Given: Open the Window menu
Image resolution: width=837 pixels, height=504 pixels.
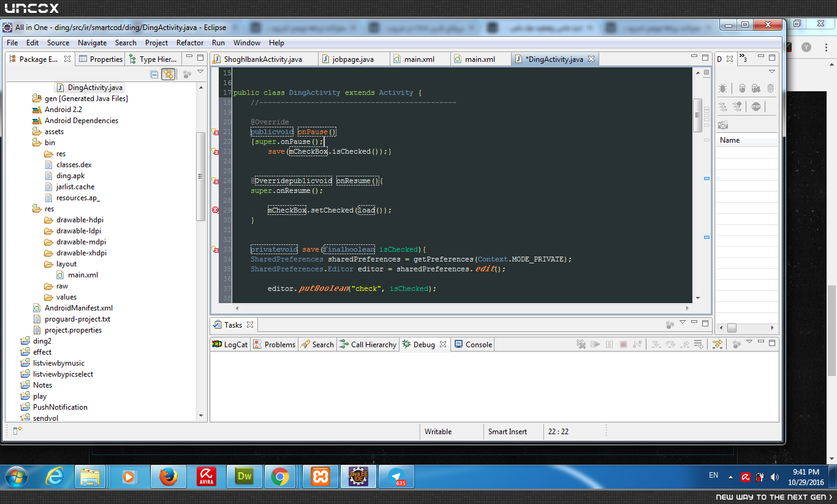Looking at the screenshot, I should coord(246,43).
